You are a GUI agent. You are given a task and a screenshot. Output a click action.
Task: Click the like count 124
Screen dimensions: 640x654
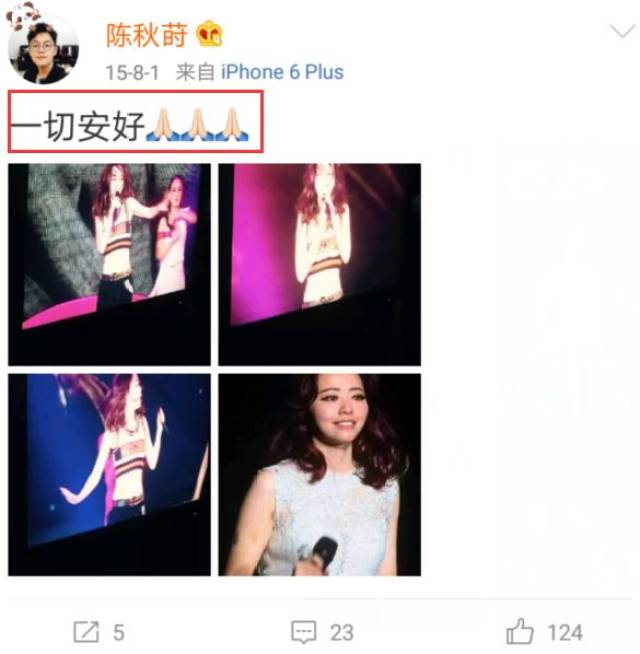(x=565, y=633)
